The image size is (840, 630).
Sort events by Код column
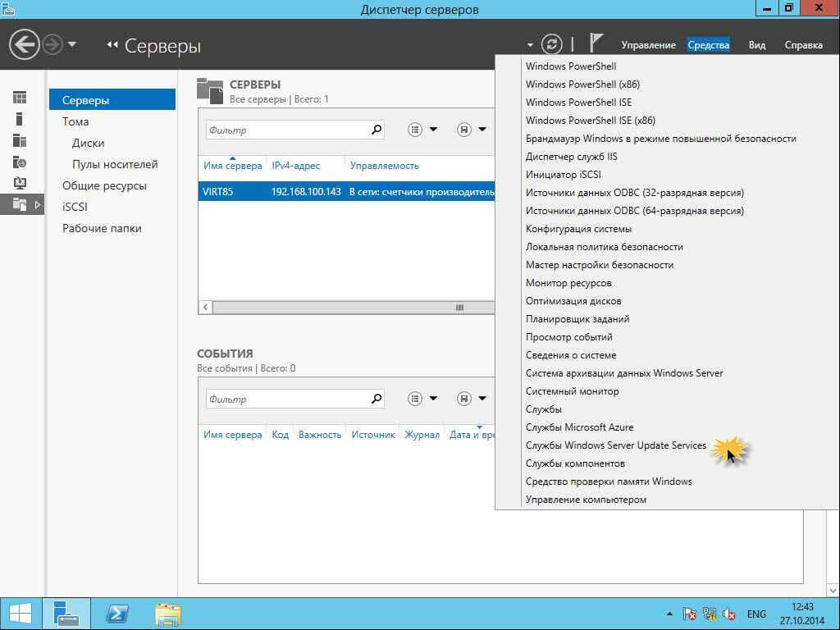tap(281, 435)
